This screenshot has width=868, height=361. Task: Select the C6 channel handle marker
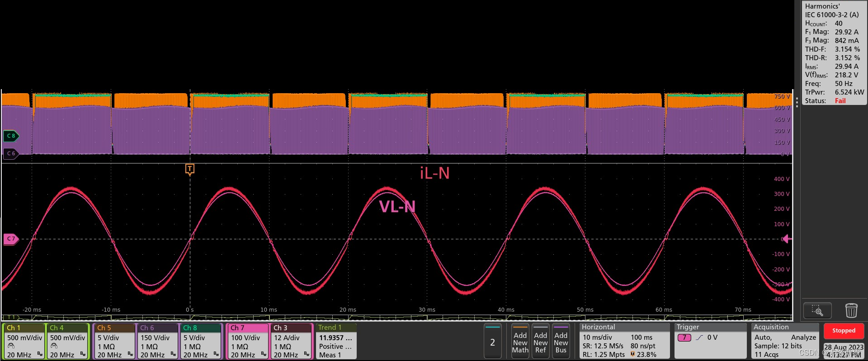point(11,153)
